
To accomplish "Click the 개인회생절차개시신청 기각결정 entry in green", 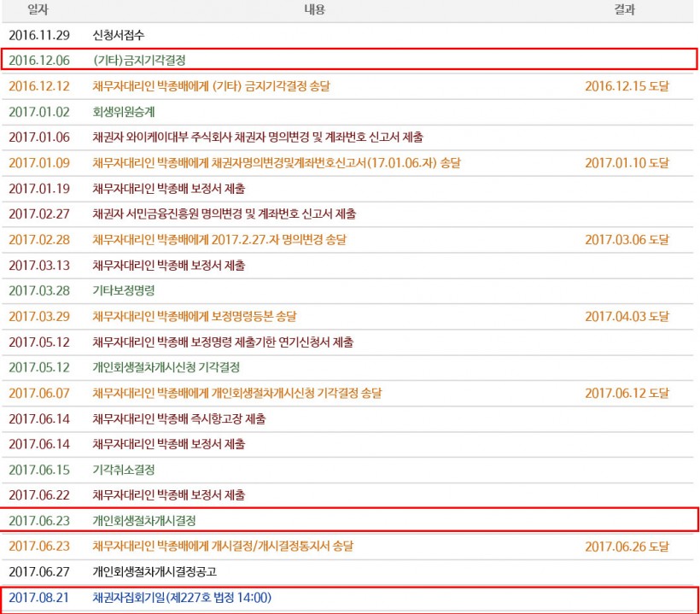I will pos(166,367).
